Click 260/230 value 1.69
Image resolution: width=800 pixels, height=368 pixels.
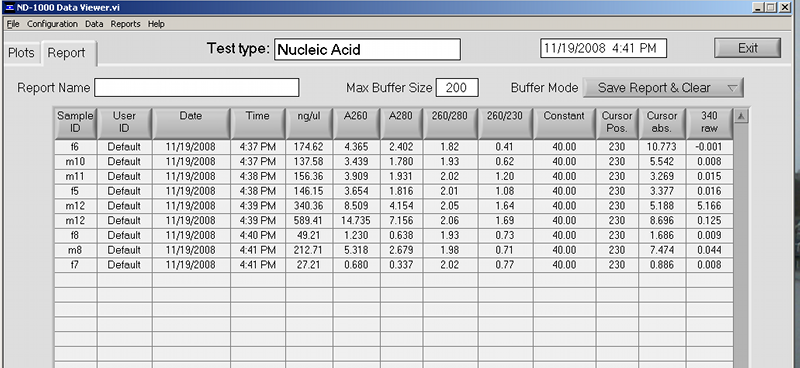[505, 221]
